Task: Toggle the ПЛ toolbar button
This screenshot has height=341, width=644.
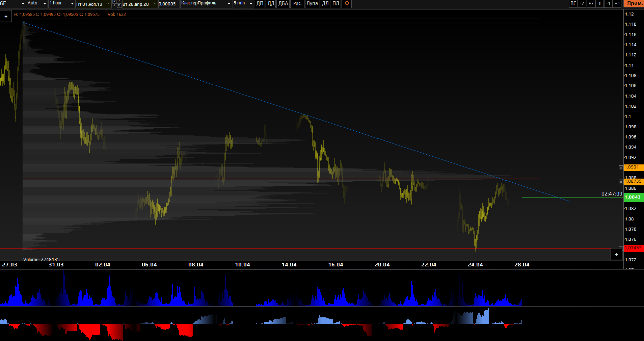Action: pyautogui.click(x=336, y=4)
